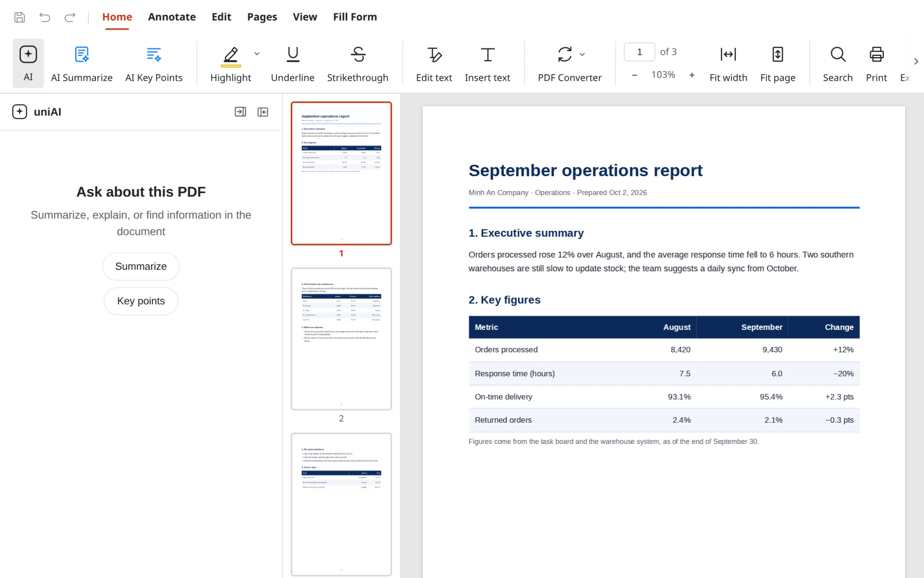Viewport: 924px width, 578px height.
Task: Redo the last action
Action: (70, 17)
